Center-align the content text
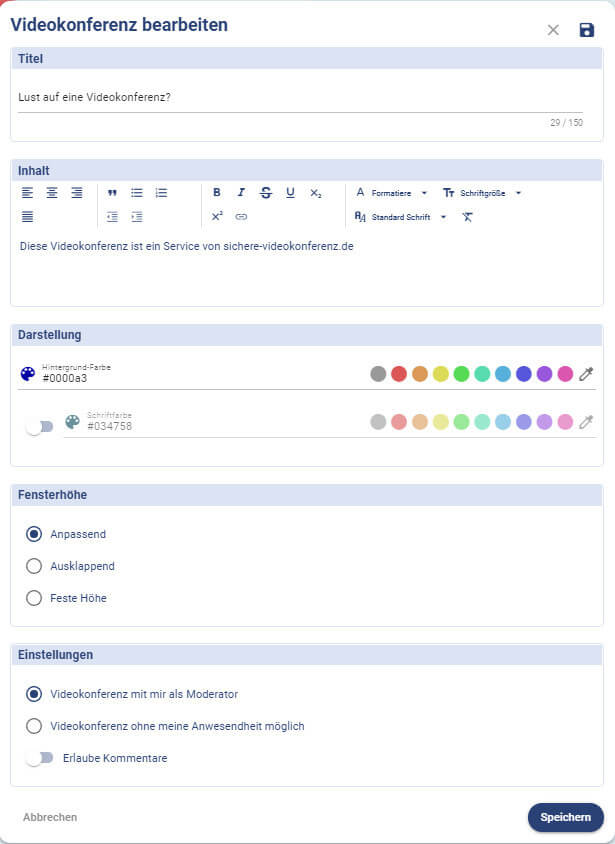 [x=52, y=193]
